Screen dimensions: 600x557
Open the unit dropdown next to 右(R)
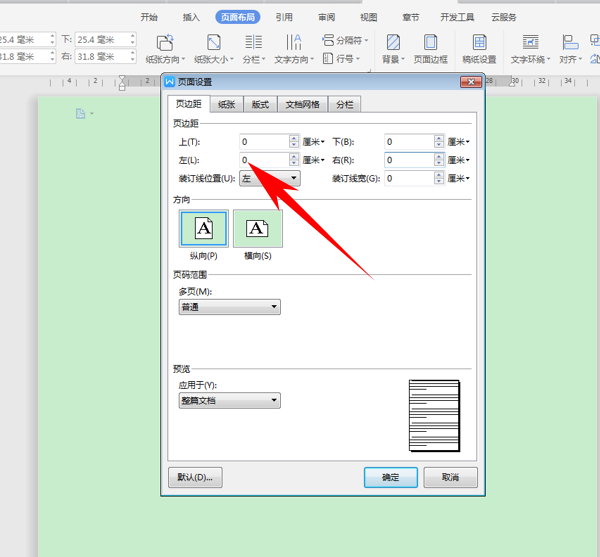458,160
